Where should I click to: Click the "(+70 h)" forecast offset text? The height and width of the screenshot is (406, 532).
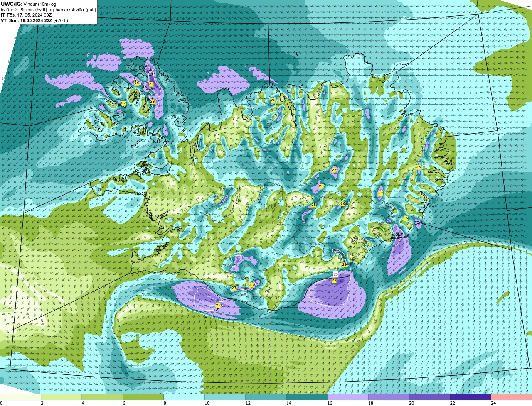pyautogui.click(x=61, y=20)
